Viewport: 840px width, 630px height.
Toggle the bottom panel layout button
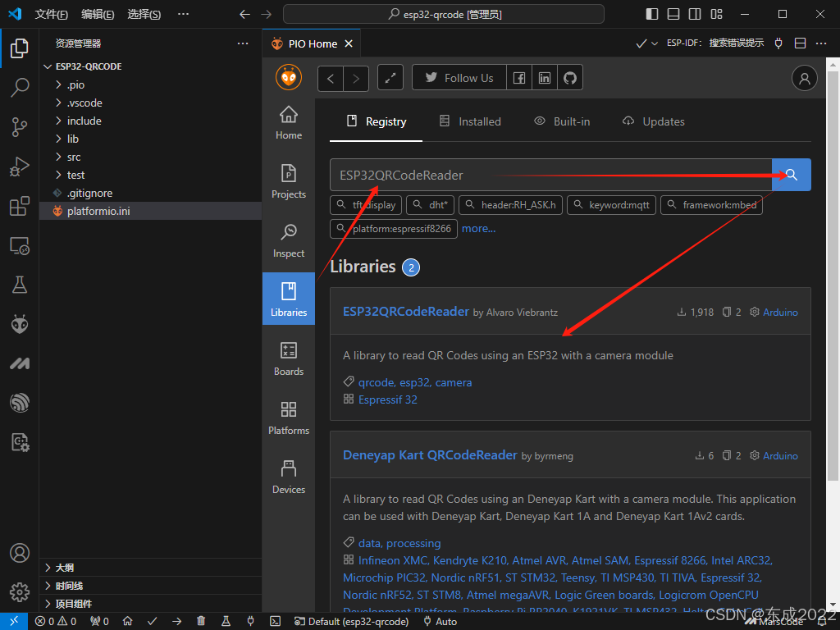coord(673,14)
